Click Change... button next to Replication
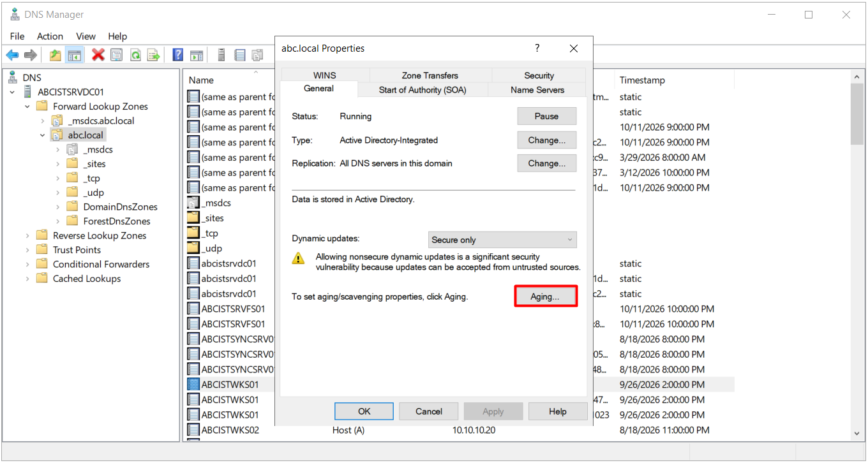 pyautogui.click(x=546, y=163)
